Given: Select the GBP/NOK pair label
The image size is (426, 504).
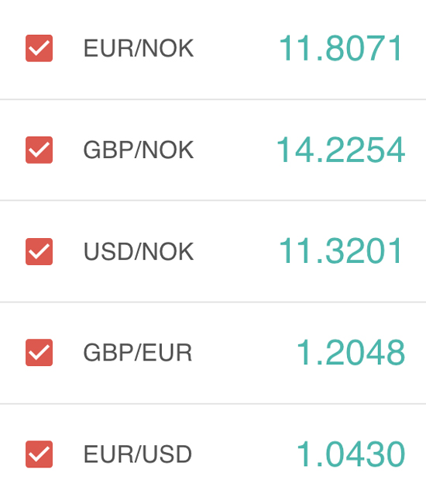Looking at the screenshot, I should pyautogui.click(x=139, y=150).
